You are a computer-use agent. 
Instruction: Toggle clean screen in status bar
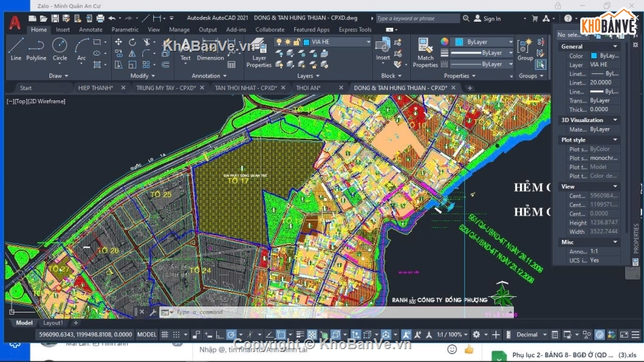click(x=624, y=335)
